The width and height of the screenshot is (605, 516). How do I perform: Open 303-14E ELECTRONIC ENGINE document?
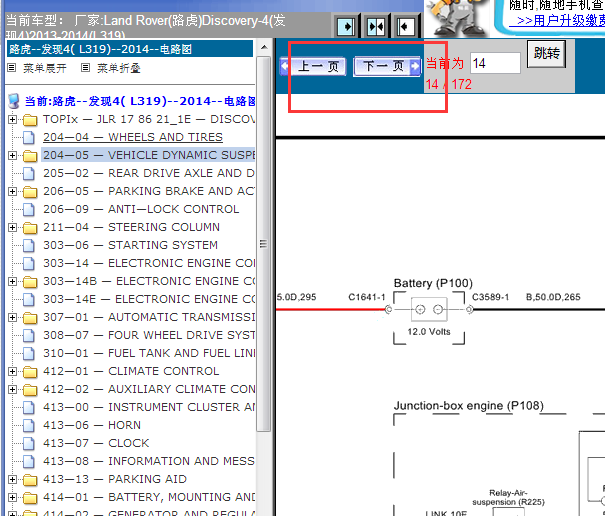[x=149, y=299]
